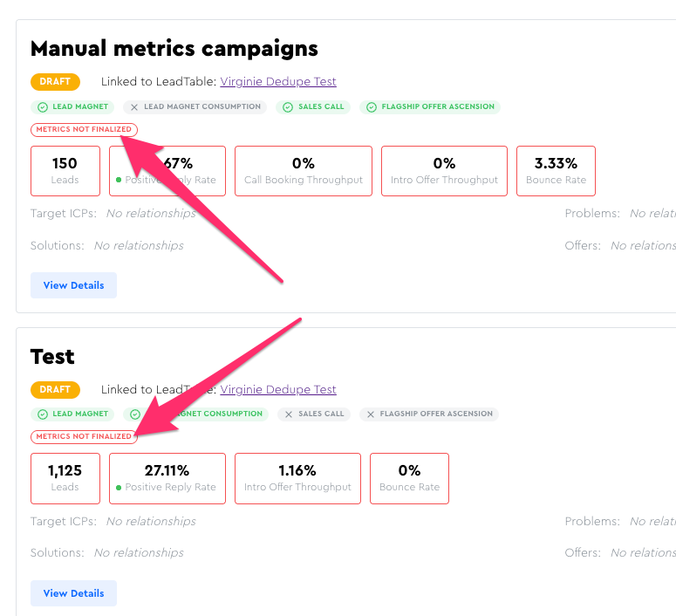The width and height of the screenshot is (676, 616).
Task: Select the 0% Call Booking Throughput card
Action: tap(303, 171)
